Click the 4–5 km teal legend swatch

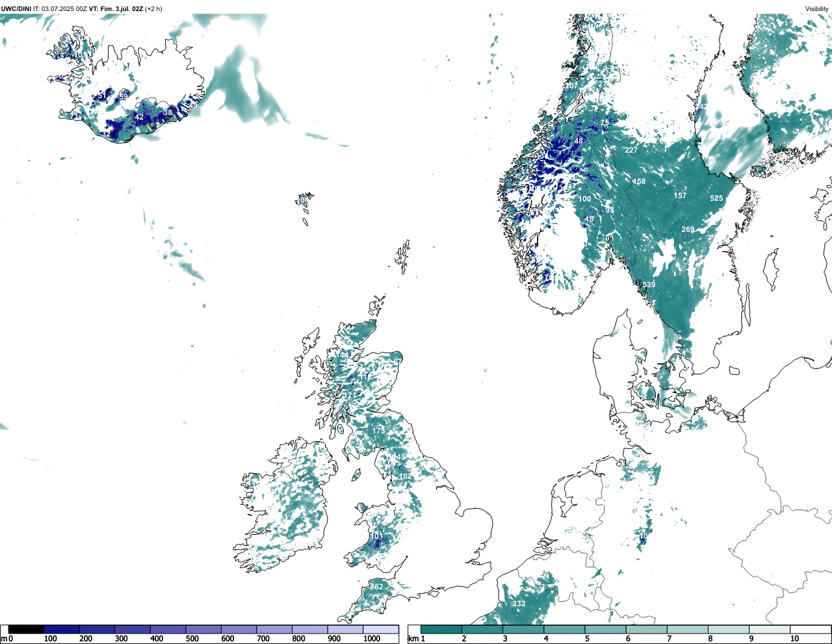point(564,629)
